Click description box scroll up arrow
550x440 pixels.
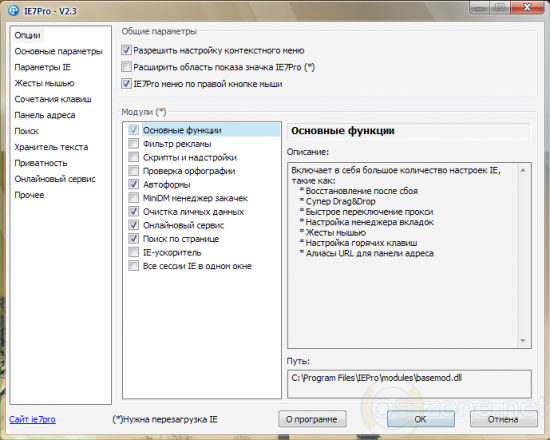coord(523,170)
